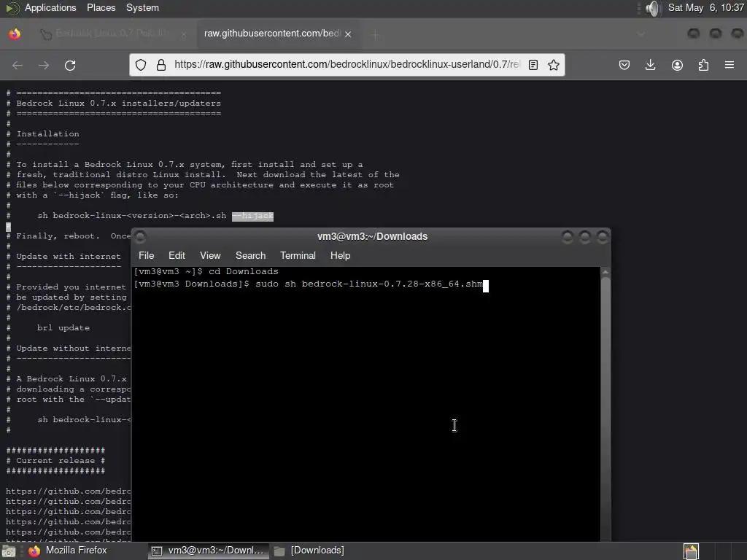Open the terminal File menu

pyautogui.click(x=146, y=255)
